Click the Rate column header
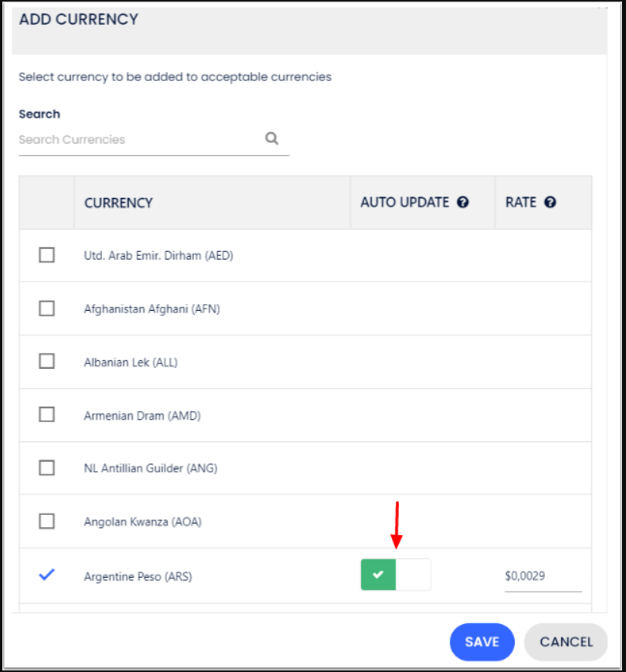This screenshot has height=672, width=626. click(521, 203)
